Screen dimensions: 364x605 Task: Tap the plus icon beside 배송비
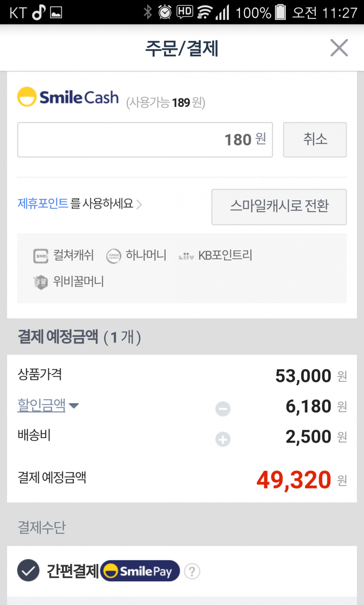point(223,439)
